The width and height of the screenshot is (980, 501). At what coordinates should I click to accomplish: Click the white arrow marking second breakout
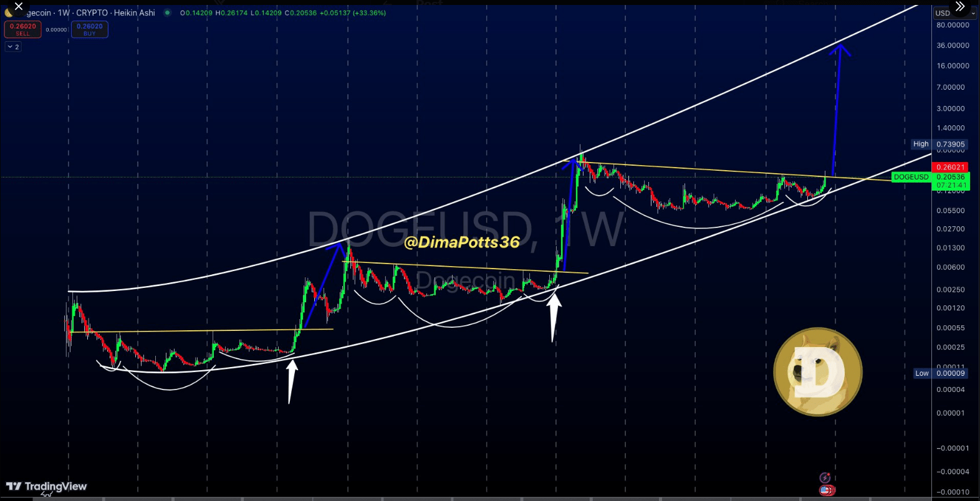[554, 318]
